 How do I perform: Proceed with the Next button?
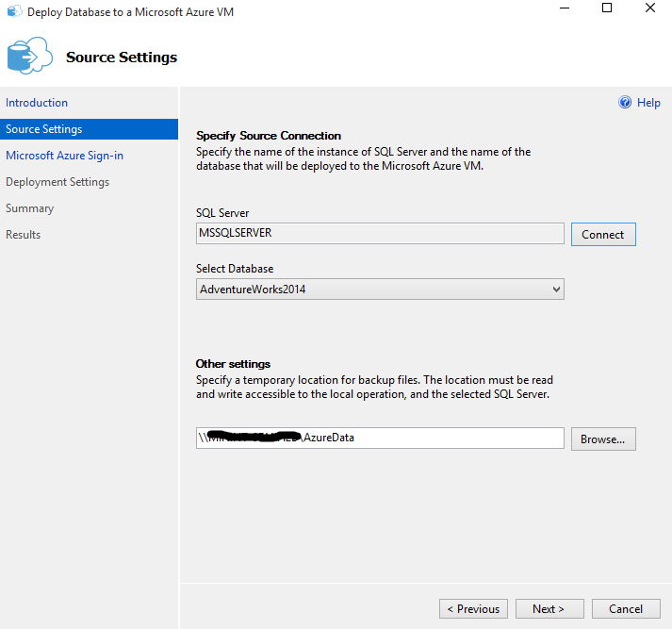coord(549,609)
